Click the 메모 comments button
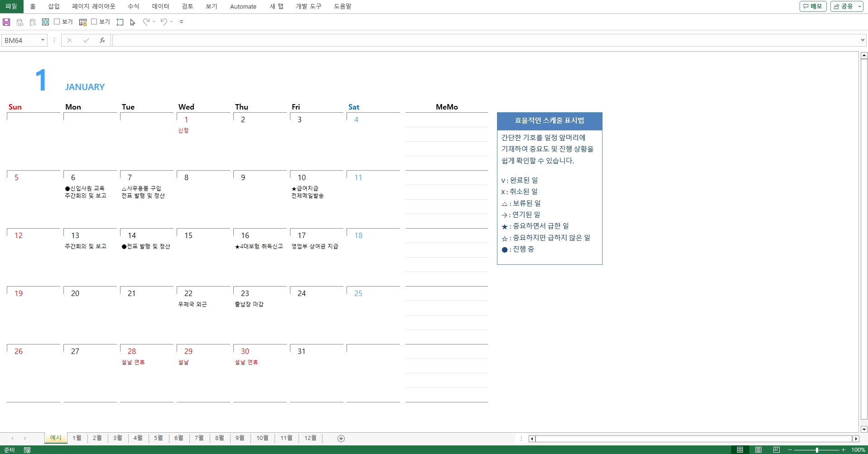Screen dimensions: 868x454 [x=813, y=6]
